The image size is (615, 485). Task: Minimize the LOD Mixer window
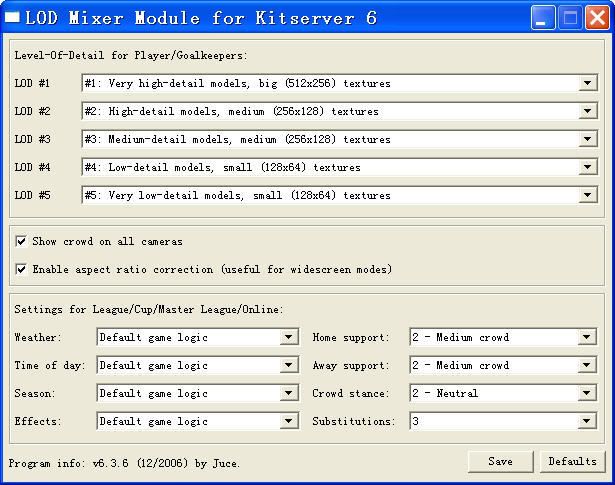[543, 18]
